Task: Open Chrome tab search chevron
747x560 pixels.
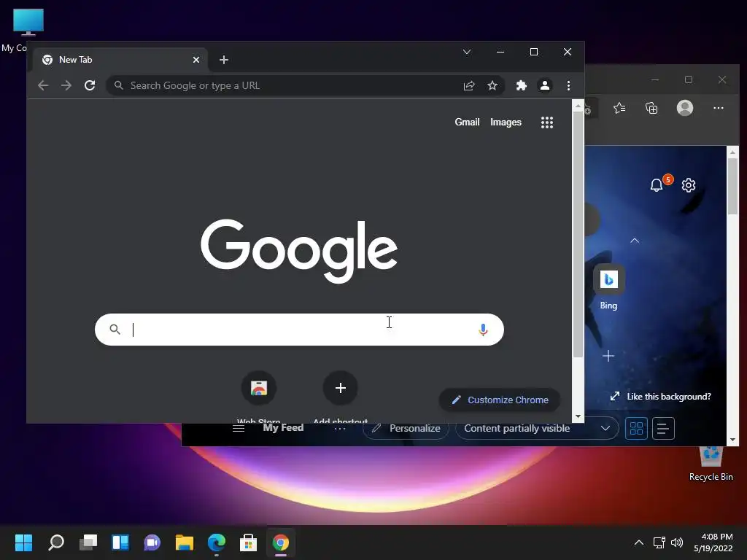Action: (467, 52)
